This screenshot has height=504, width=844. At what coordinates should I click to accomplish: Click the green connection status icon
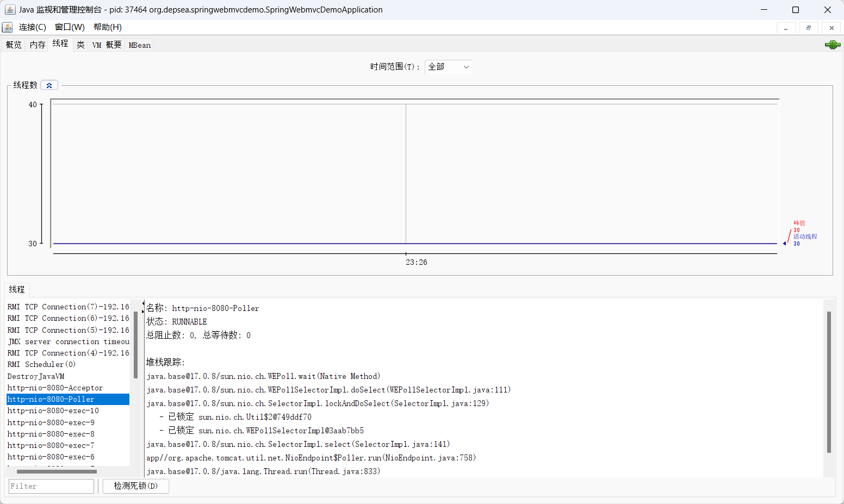pyautogui.click(x=832, y=45)
